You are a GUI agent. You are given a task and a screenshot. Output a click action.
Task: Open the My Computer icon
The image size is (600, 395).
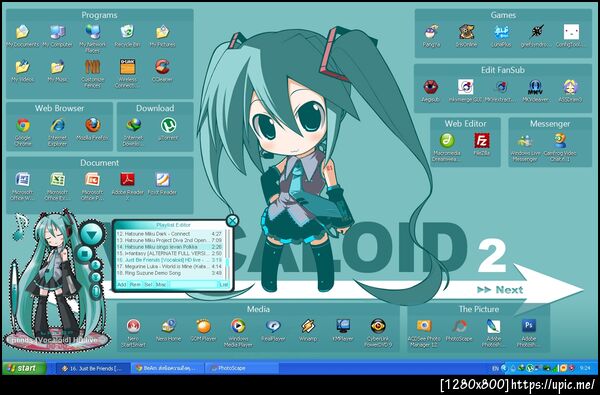[x=57, y=32]
